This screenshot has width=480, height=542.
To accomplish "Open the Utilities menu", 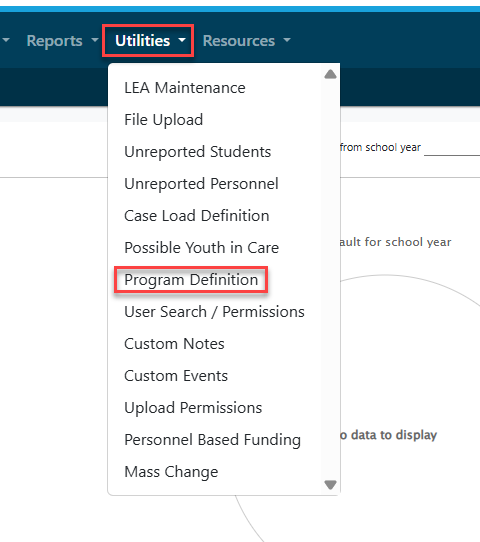I will click(148, 41).
